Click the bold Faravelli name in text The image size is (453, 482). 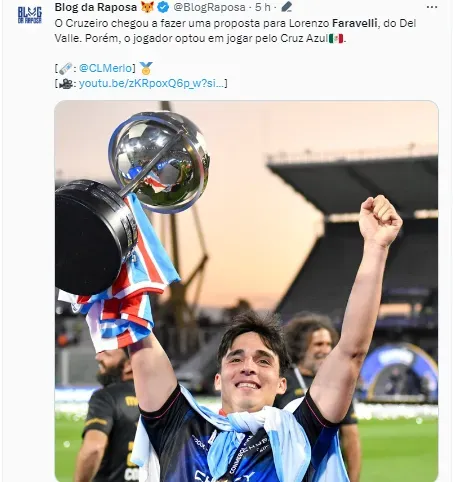pyautogui.click(x=355, y=23)
